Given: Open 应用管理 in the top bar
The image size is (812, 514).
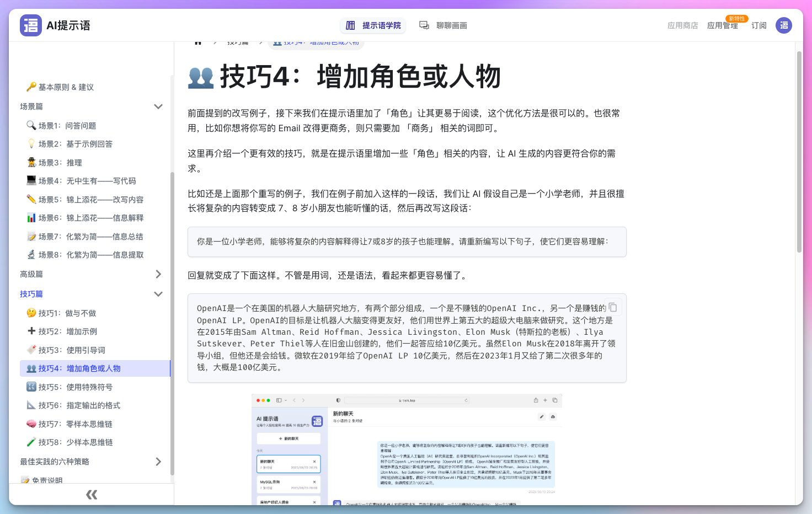Looking at the screenshot, I should point(723,25).
